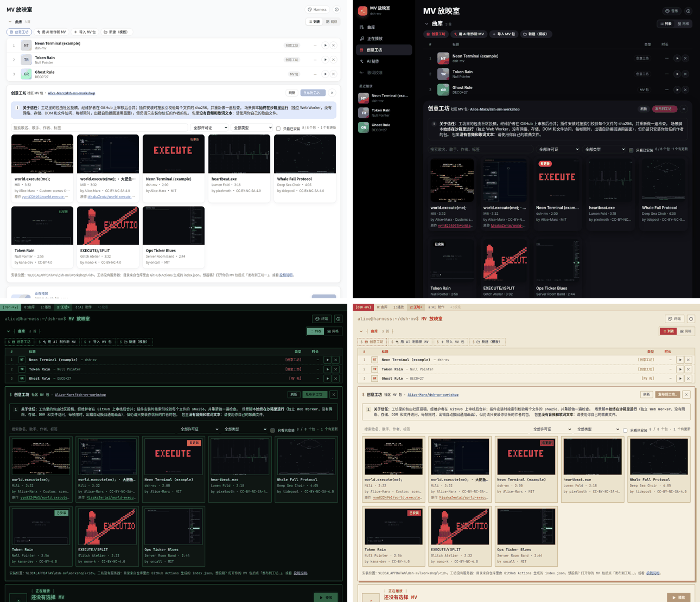Play Ghost Rule in the dark theme window
Screen dimensions: 700x602
(x=677, y=89)
